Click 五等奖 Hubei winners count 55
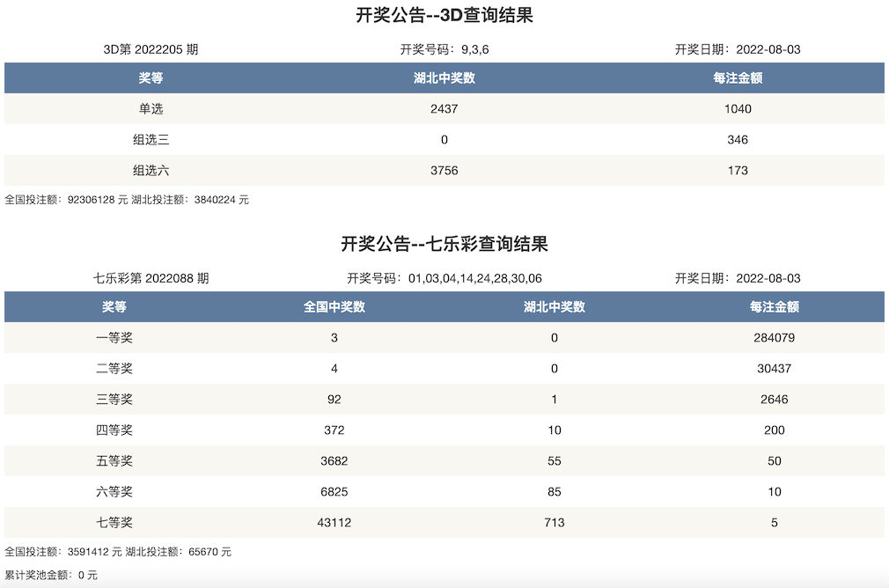This screenshot has width=889, height=588. (x=554, y=461)
